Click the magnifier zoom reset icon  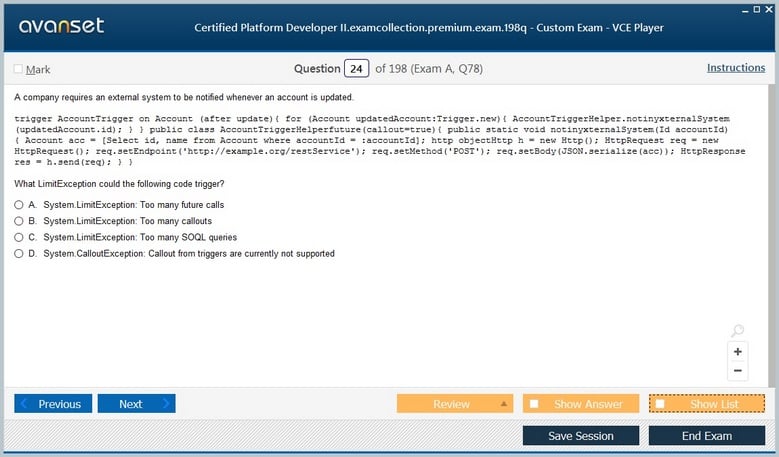click(738, 330)
